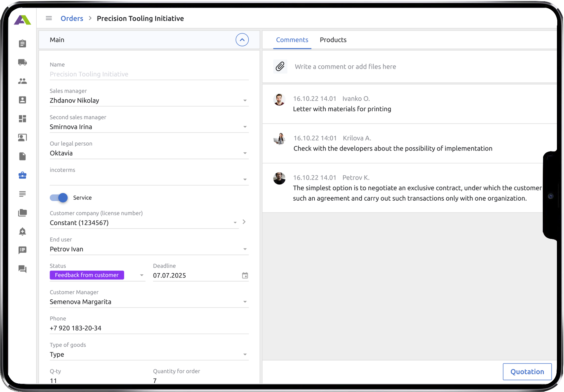Viewport: 564px width, 392px height.
Task: Open the incoterms dropdown
Action: [x=245, y=179]
